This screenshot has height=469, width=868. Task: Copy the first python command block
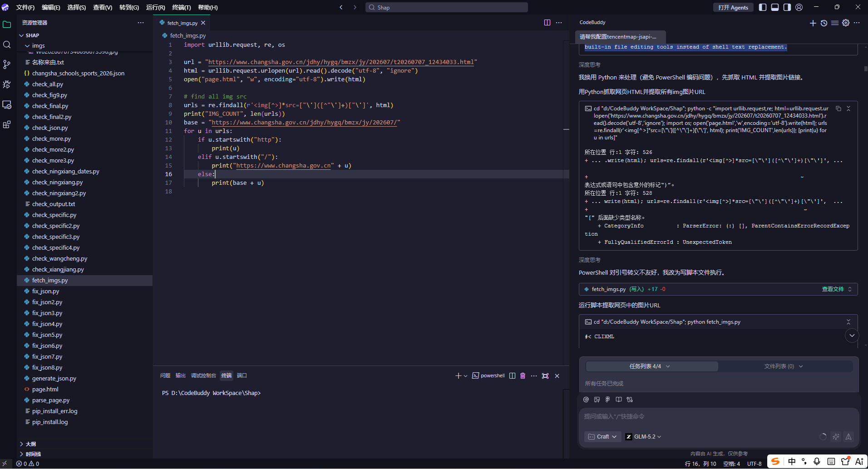coord(838,109)
